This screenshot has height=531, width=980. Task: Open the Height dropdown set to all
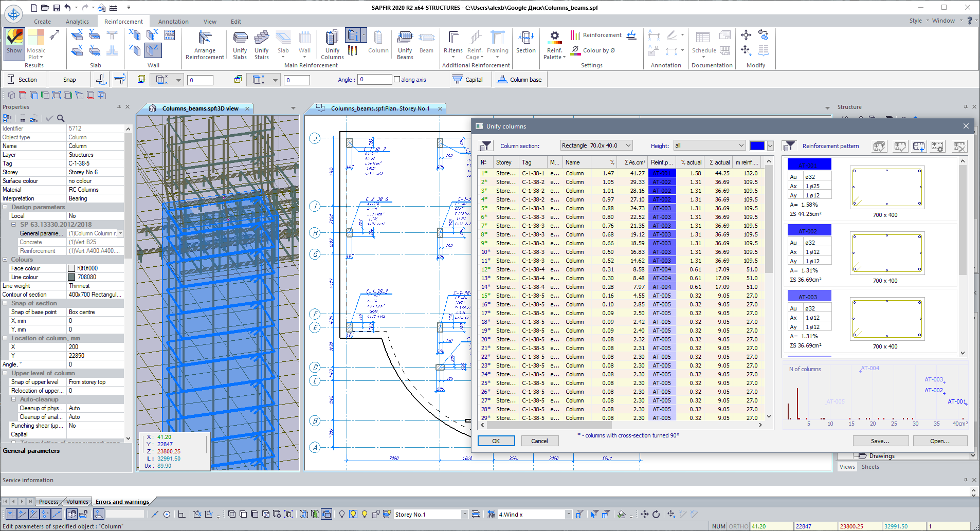pos(709,145)
